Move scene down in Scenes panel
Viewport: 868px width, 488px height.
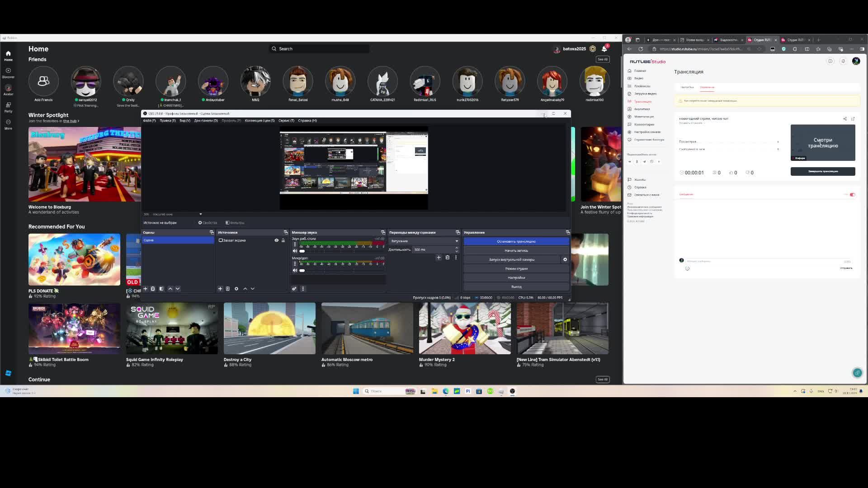click(178, 289)
